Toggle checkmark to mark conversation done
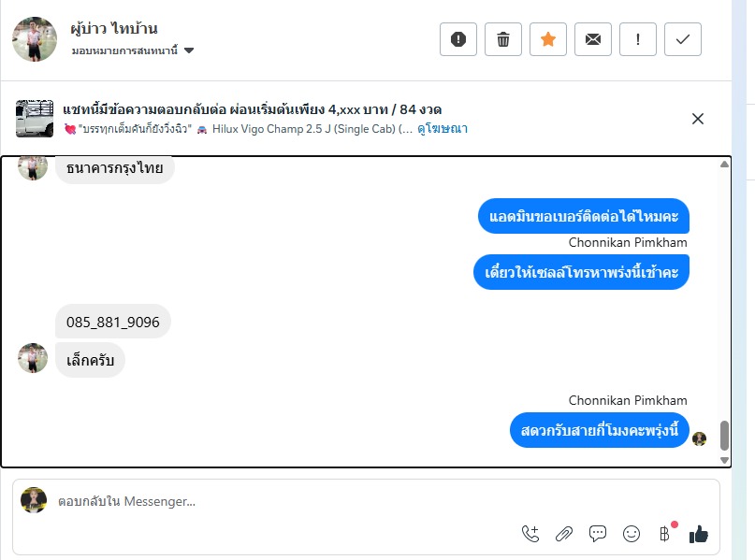 (683, 39)
